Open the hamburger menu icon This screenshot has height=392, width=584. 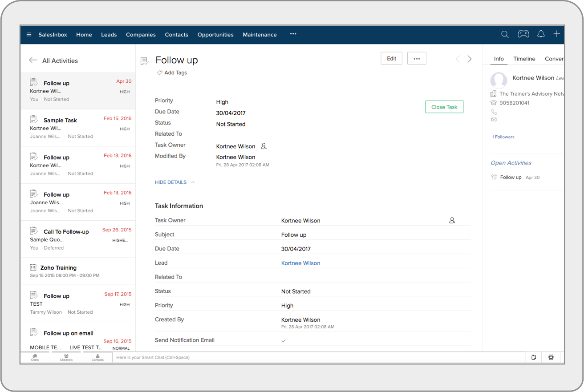[29, 35]
